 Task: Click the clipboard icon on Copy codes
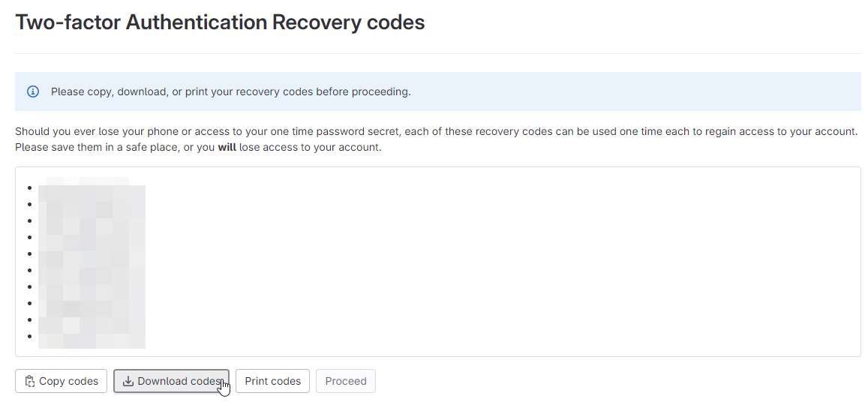(30, 381)
